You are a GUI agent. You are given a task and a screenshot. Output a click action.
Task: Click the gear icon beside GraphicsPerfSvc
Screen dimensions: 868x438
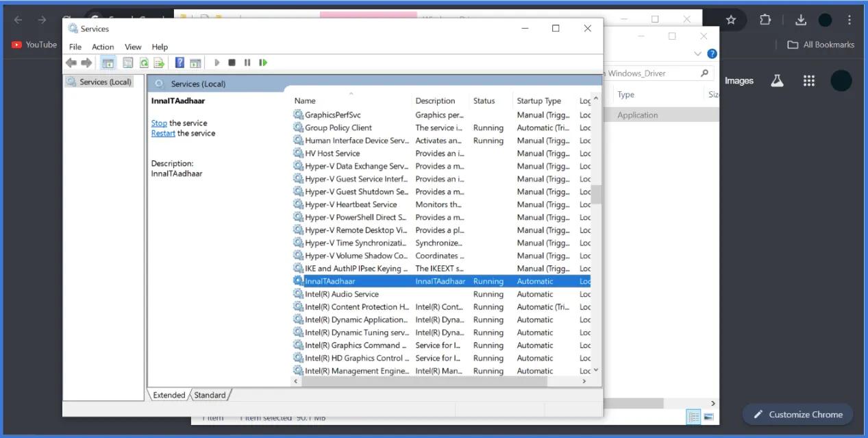pyautogui.click(x=298, y=114)
